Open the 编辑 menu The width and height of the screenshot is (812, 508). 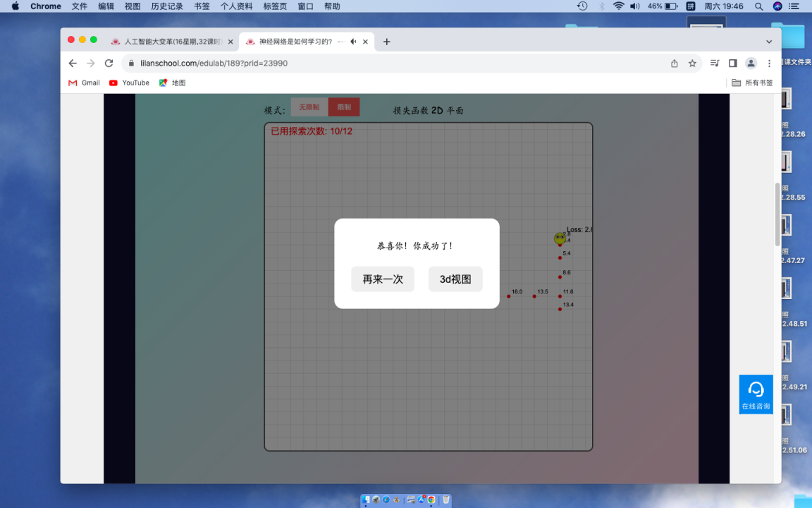point(106,6)
